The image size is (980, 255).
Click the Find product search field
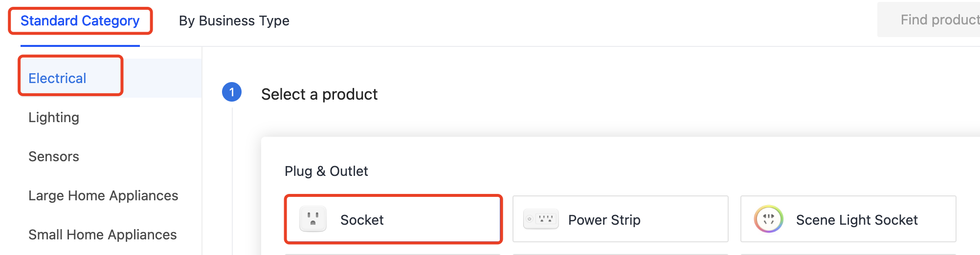[x=929, y=20]
